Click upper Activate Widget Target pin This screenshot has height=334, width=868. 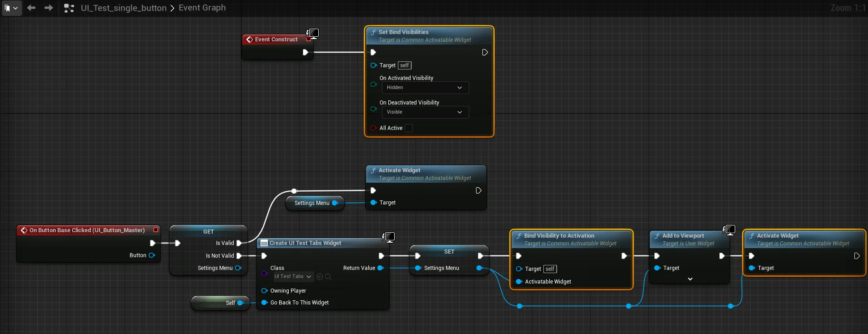[x=374, y=203]
